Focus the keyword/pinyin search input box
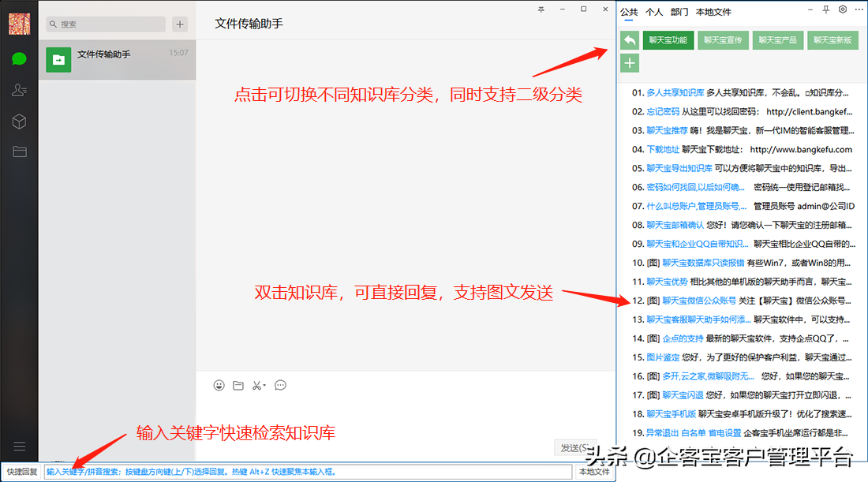868x482 pixels. [308, 472]
